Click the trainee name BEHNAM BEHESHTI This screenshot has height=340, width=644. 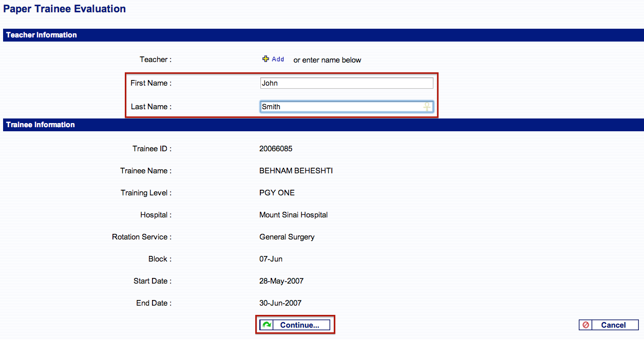[x=296, y=171]
